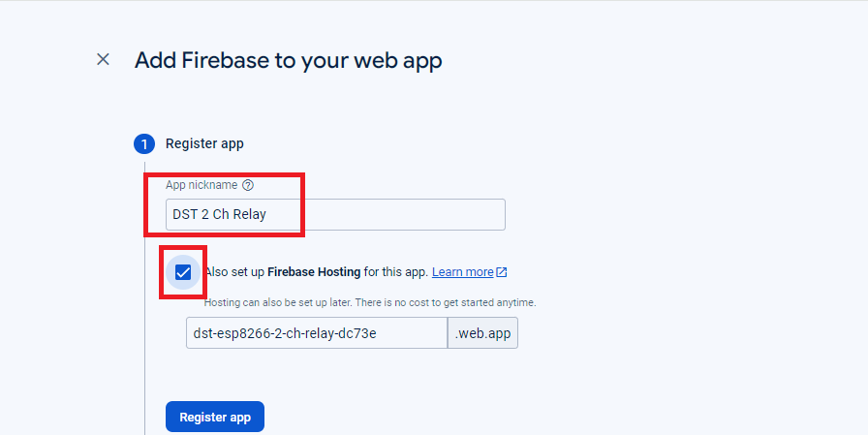Click the 'for this app.' label text
Screen dimensions: 868x435
click(395, 272)
